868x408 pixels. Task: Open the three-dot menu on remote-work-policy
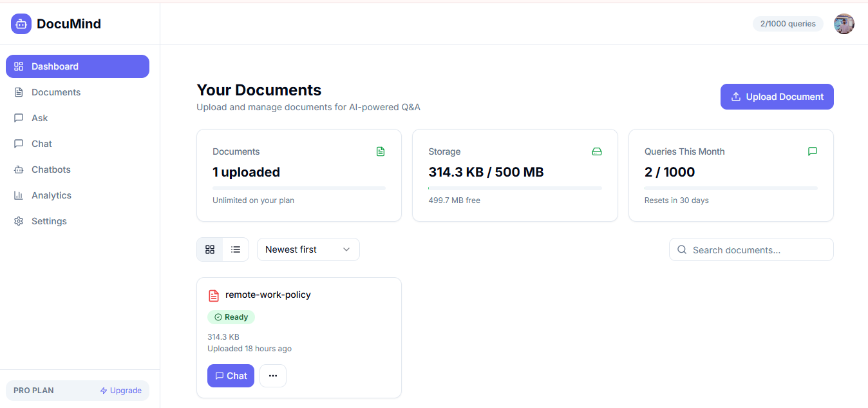[x=273, y=375]
